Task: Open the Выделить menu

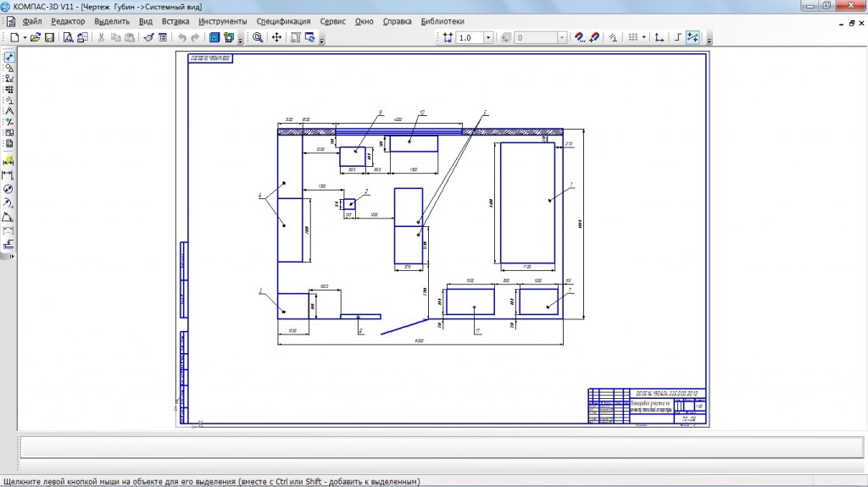Action: [112, 21]
